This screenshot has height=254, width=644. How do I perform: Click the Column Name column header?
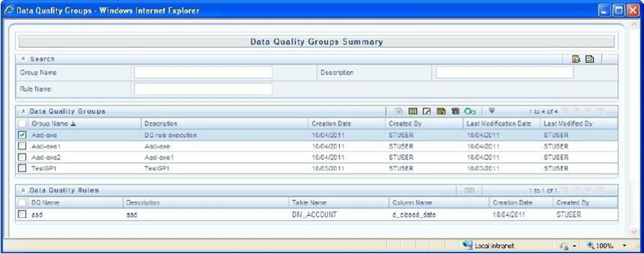pos(412,203)
